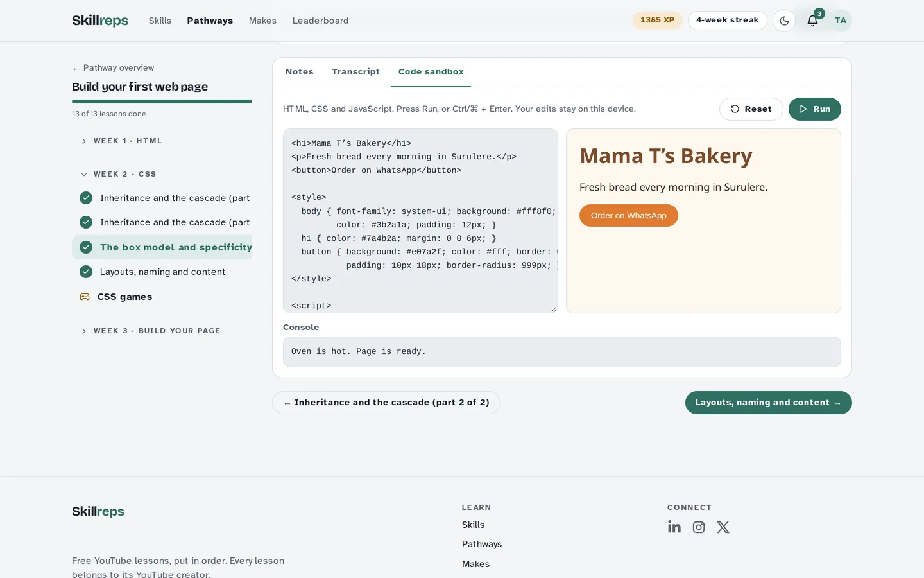Switch to the Transcript tab
The image size is (924, 578).
(355, 72)
